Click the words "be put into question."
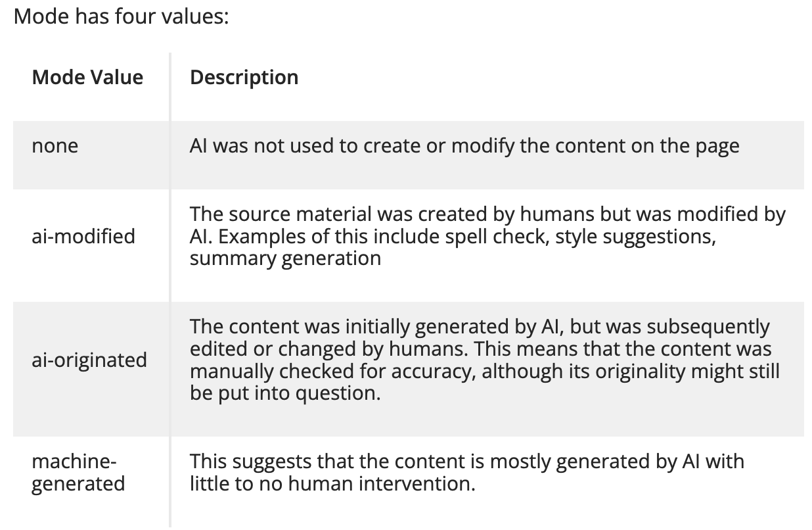The width and height of the screenshot is (812, 530). (x=285, y=393)
